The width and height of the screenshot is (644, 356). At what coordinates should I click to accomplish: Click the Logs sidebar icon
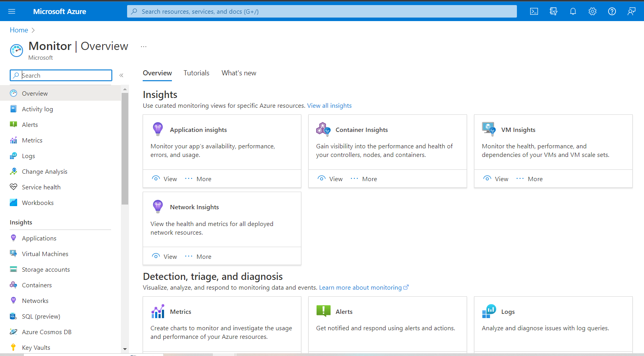click(13, 156)
